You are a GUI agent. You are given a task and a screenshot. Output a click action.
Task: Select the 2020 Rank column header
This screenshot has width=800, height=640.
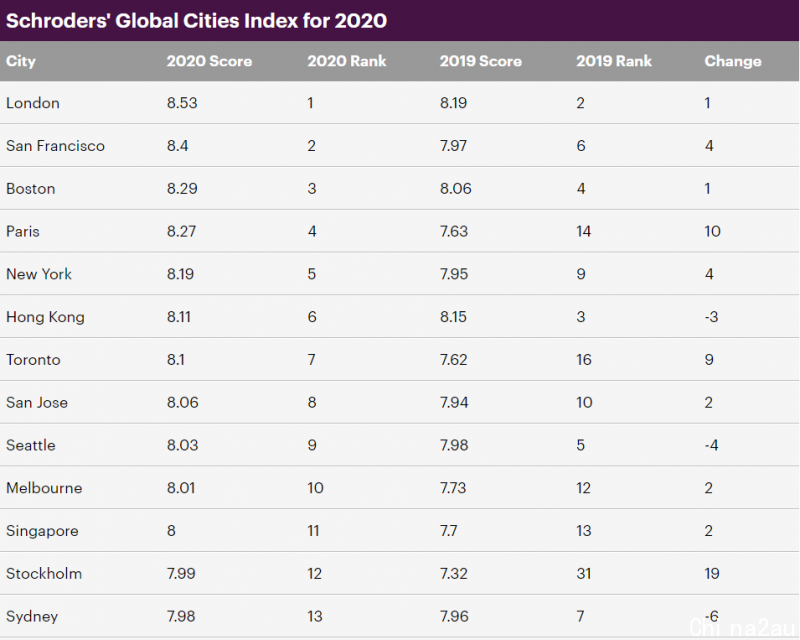[346, 61]
